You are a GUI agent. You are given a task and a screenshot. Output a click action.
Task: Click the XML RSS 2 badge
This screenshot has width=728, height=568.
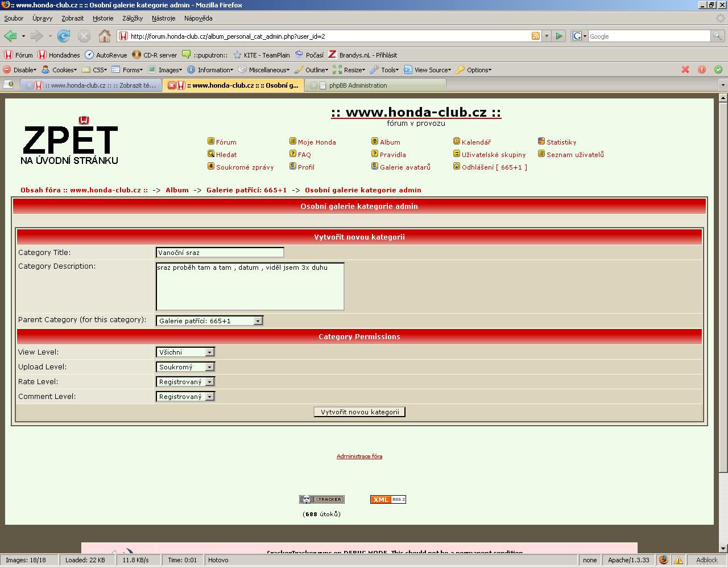coord(388,500)
